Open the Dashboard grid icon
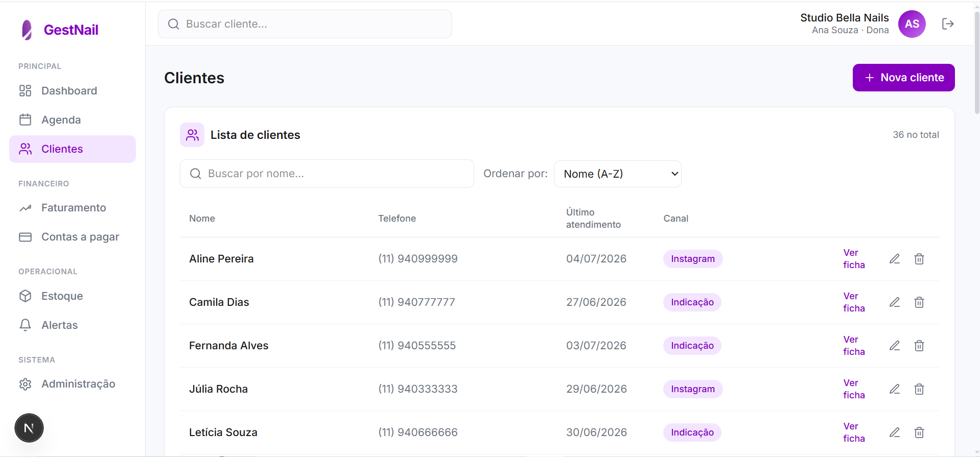Screen dimensions: 980x457 coord(25,91)
